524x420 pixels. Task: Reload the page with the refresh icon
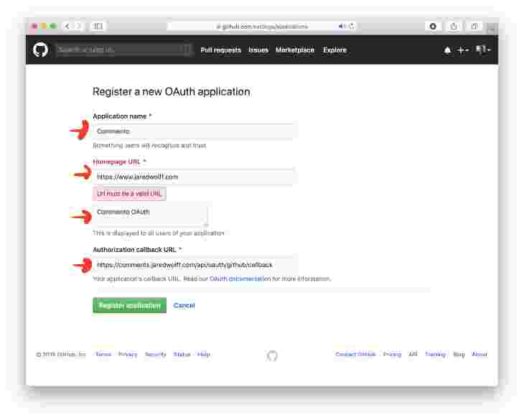(x=351, y=26)
